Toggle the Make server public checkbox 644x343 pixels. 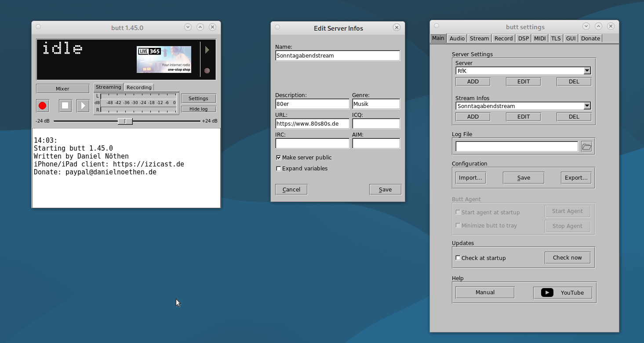(x=278, y=158)
